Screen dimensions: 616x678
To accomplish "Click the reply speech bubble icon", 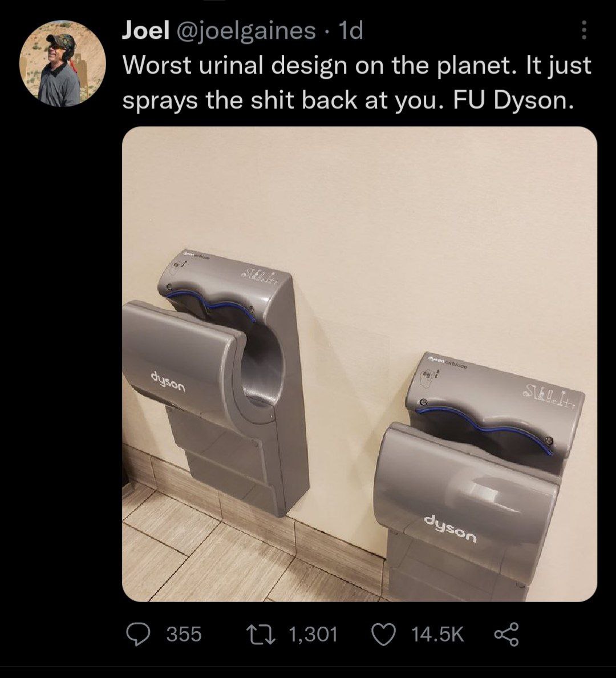I will (x=136, y=633).
